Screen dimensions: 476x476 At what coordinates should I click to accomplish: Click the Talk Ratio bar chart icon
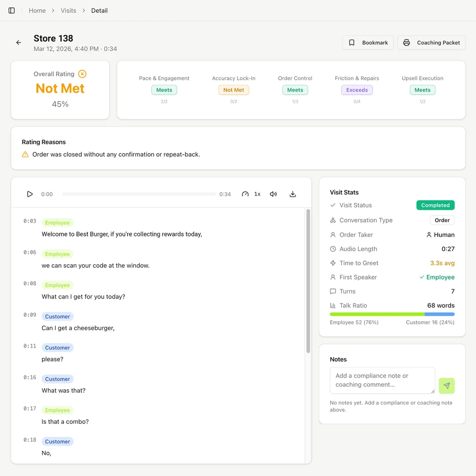point(333,305)
